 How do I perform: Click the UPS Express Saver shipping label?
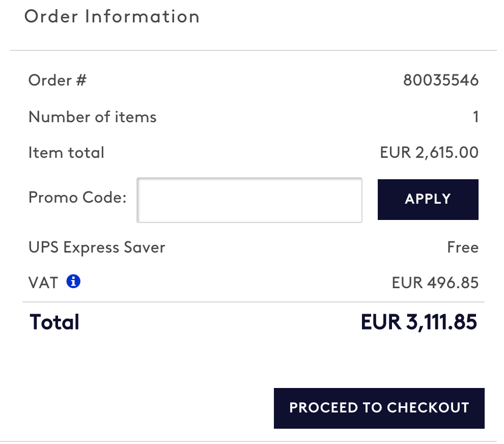point(97,248)
